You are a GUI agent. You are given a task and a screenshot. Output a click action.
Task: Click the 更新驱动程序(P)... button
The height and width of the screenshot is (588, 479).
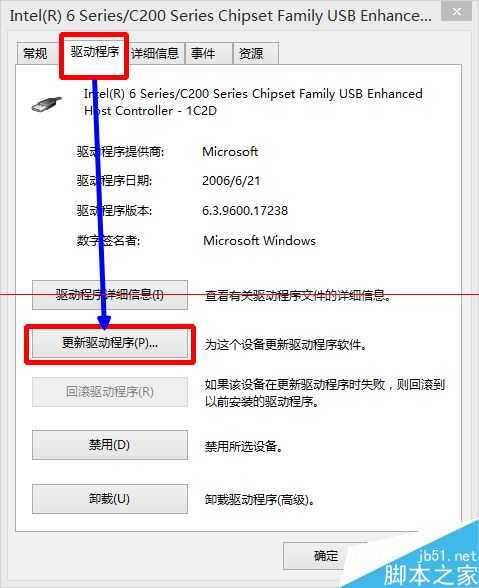click(x=110, y=343)
